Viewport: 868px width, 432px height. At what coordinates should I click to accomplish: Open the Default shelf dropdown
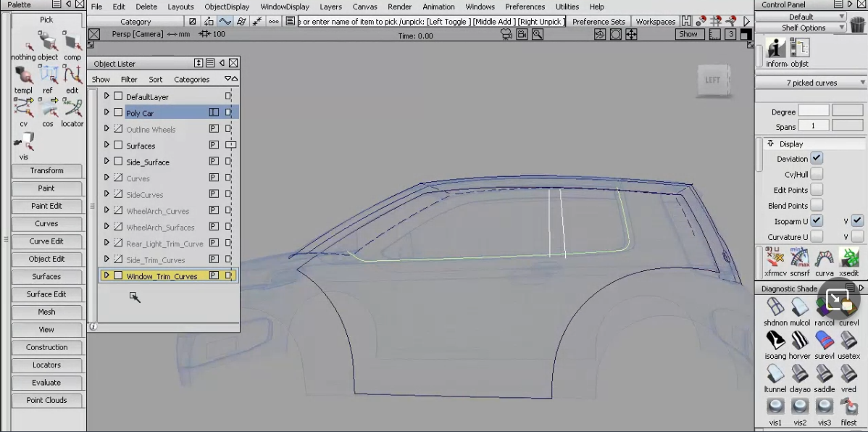801,17
